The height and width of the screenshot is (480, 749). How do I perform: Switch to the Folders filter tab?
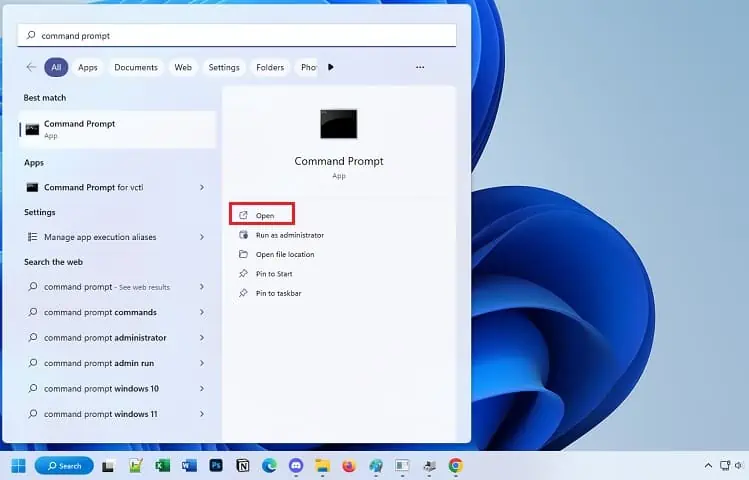pos(270,67)
